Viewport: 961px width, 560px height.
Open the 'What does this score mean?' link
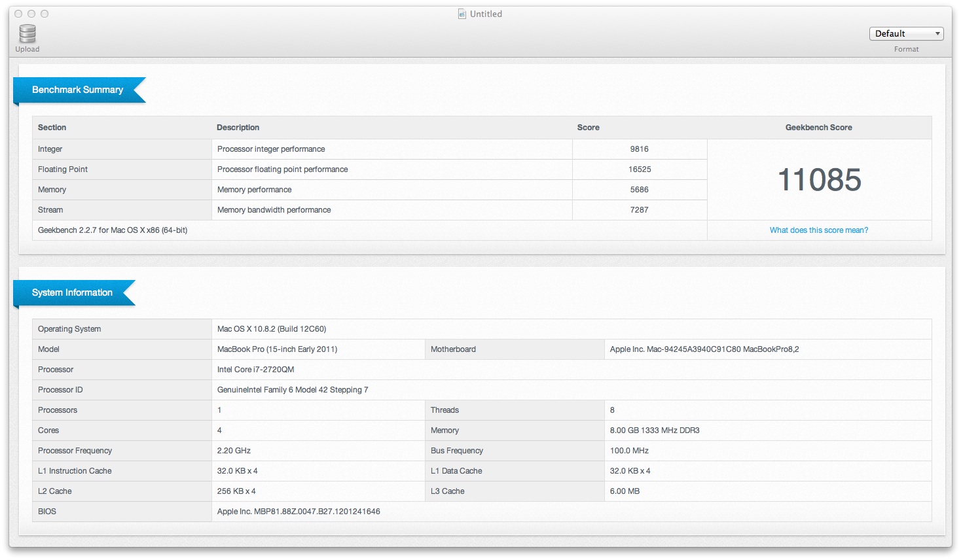click(818, 230)
